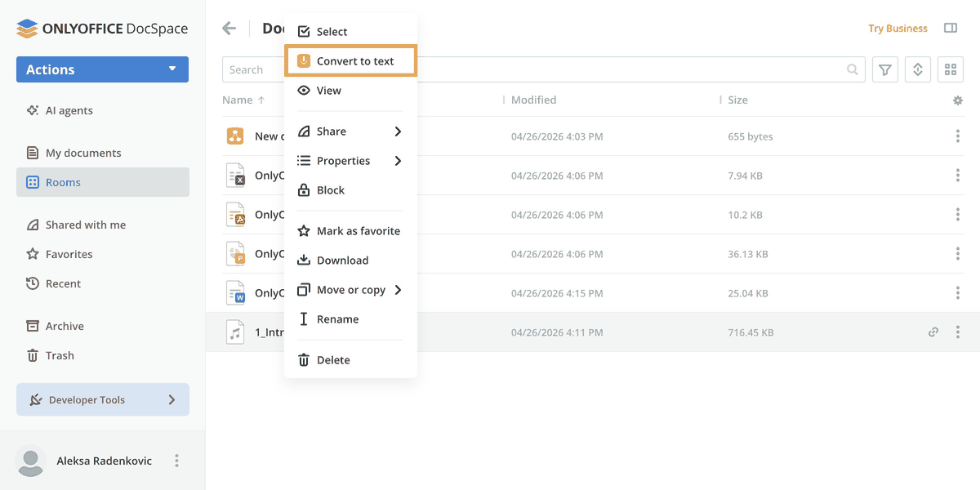Open user profile options menu

[176, 461]
